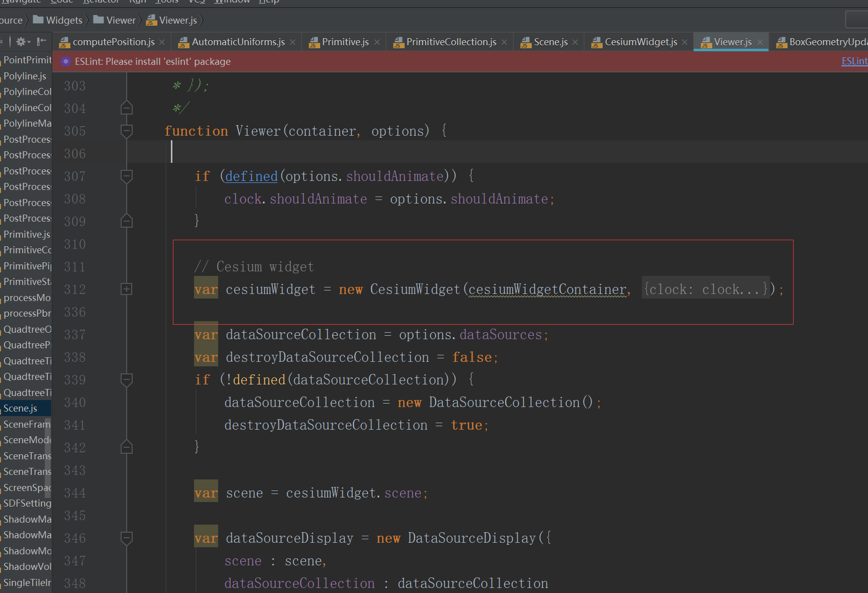Select SDFSettings file in project tree
Viewport: 868px width, 593px height.
[x=26, y=503]
